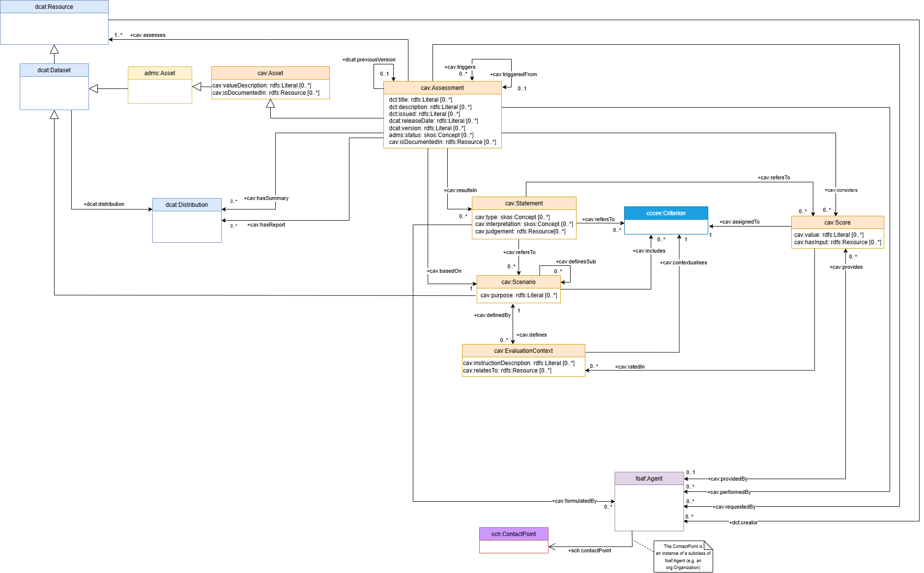
Task: Select the dct:title attribute in cav:Assessment
Action: click(421, 100)
